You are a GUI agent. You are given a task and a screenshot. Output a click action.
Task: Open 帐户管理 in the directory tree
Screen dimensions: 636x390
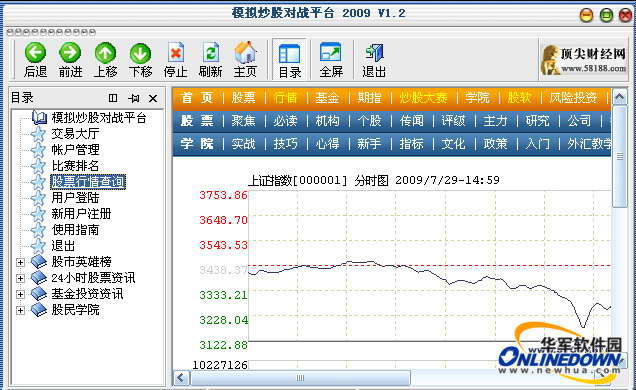pyautogui.click(x=75, y=150)
